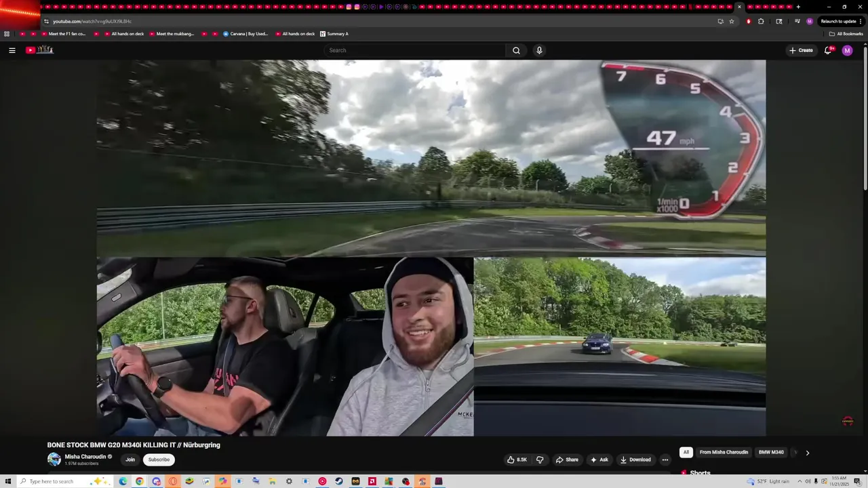The width and height of the screenshot is (868, 488).
Task: Select the BMW M340 chip
Action: click(771, 452)
